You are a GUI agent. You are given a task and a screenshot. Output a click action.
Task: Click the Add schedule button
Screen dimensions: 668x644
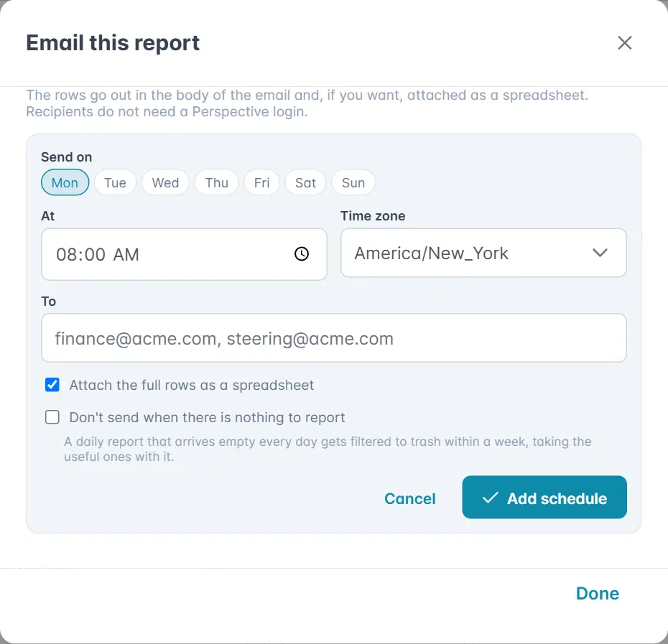(544, 498)
